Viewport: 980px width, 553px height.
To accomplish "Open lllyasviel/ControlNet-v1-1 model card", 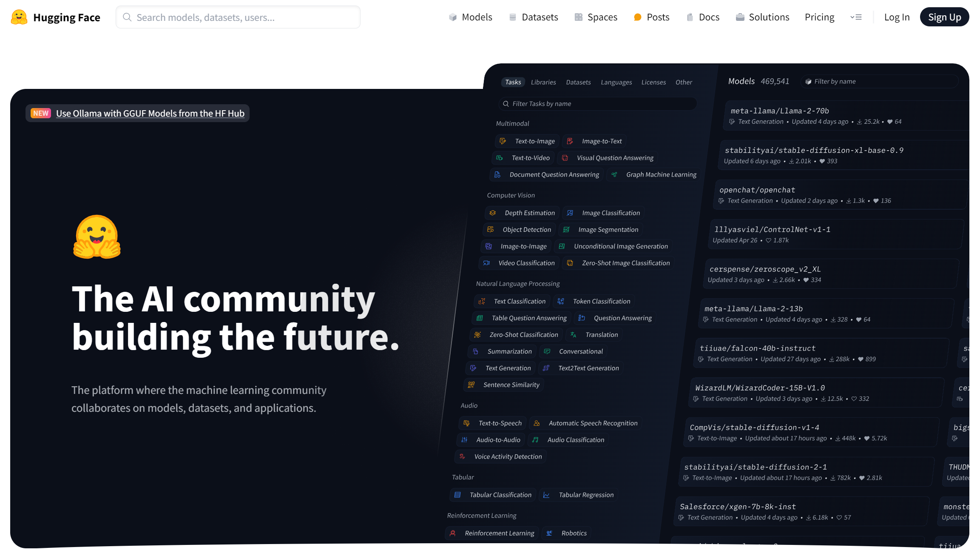I will coord(836,234).
